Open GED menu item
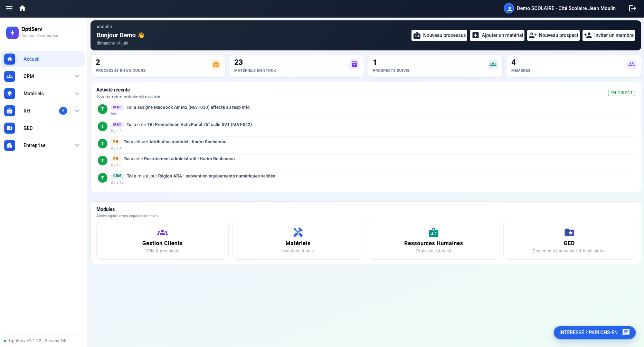644x347 pixels. (x=43, y=128)
